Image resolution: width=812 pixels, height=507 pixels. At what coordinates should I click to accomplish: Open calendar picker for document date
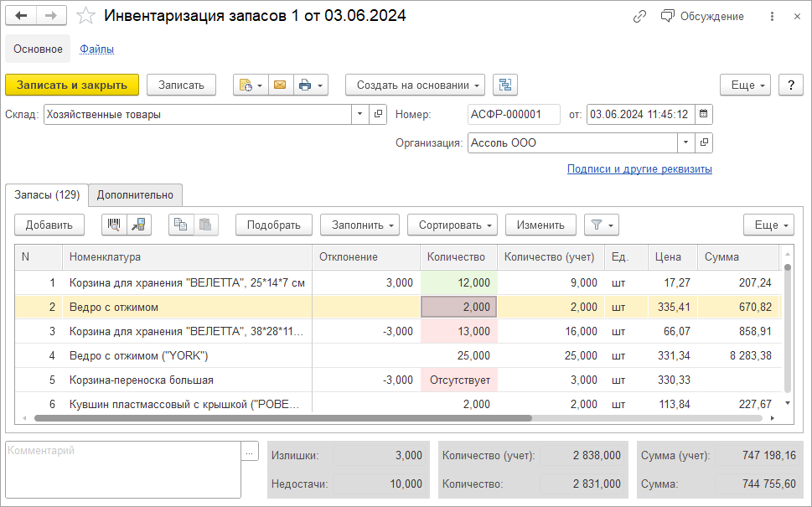click(x=703, y=114)
